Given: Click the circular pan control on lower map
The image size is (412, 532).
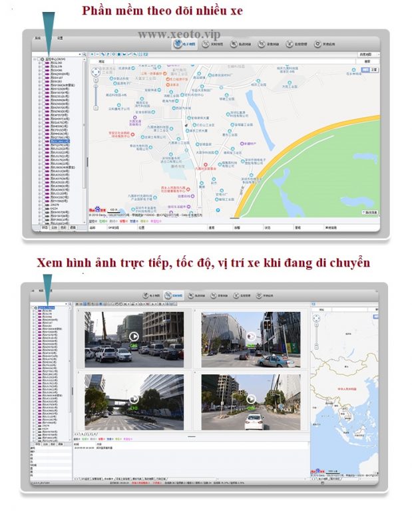Looking at the screenshot, I should point(316,319).
